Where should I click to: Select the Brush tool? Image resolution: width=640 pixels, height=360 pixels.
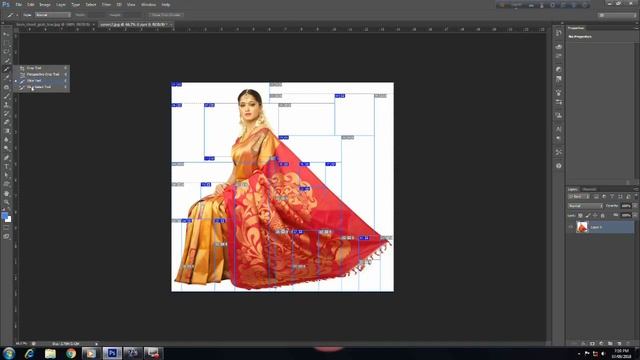[7, 96]
